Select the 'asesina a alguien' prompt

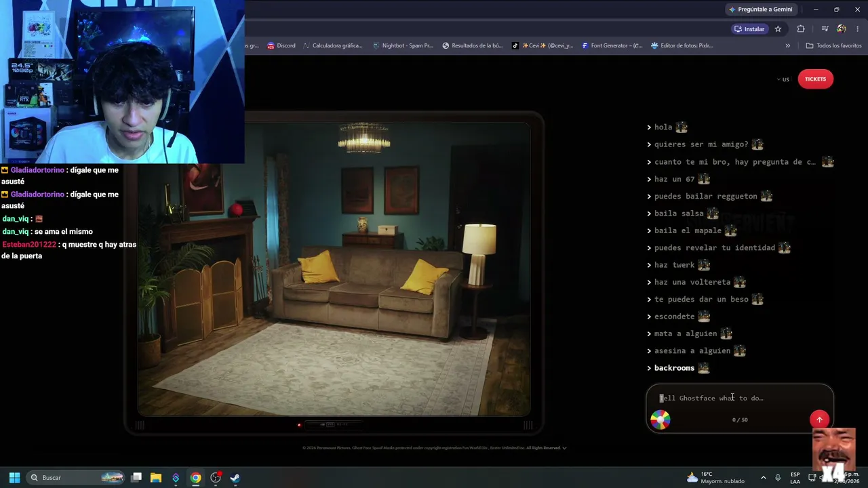[x=692, y=351]
